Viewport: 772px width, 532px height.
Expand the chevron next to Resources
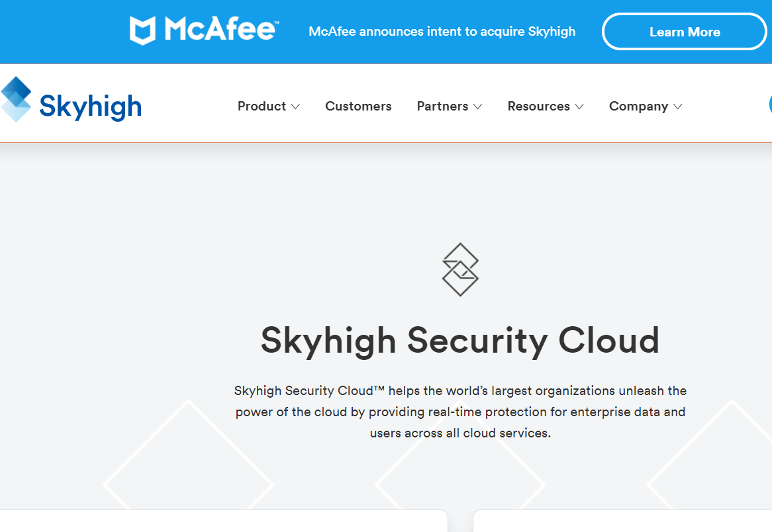[x=580, y=107]
